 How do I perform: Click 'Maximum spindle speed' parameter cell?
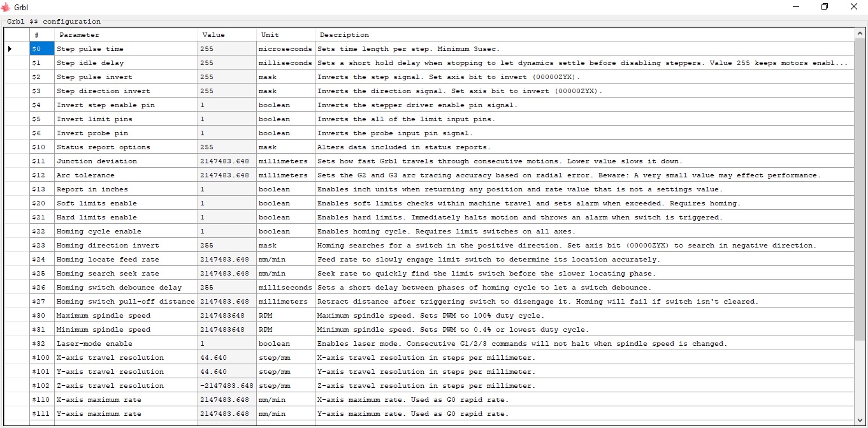pos(126,316)
